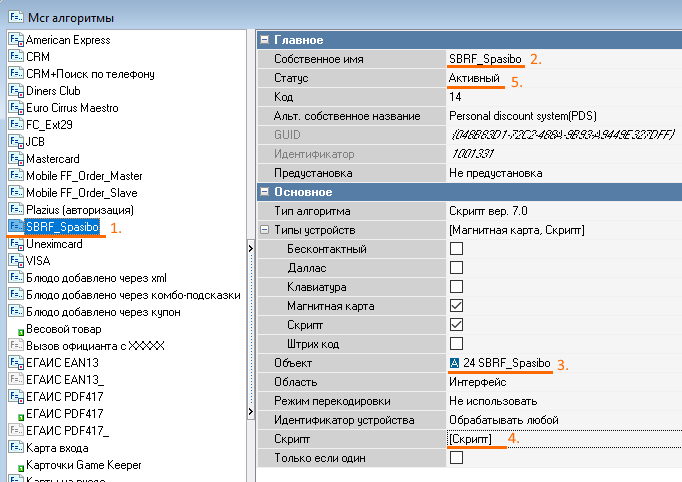
Task: Select Plazius (авторизация) in the list
Action: coord(80,210)
